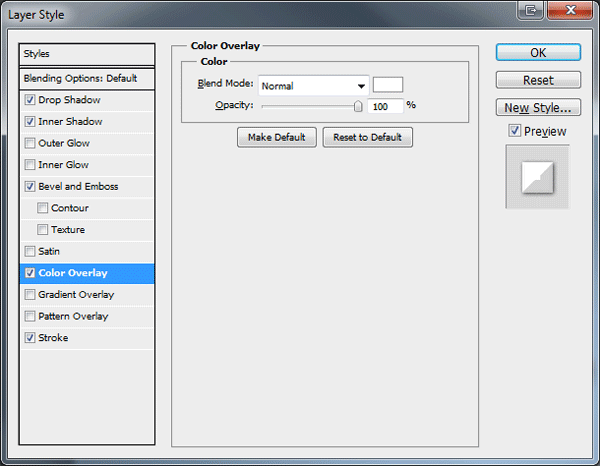Click the Make Default button
The width and height of the screenshot is (600, 466).
[x=277, y=137]
